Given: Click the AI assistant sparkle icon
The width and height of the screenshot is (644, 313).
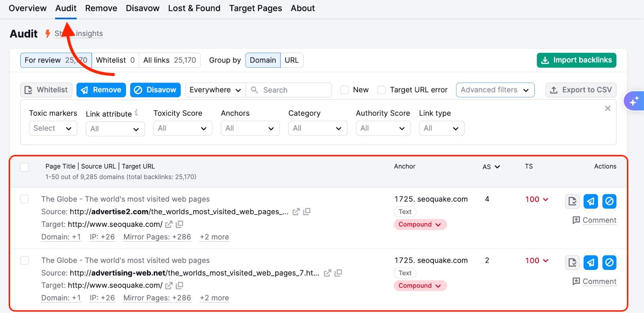Looking at the screenshot, I should [634, 101].
